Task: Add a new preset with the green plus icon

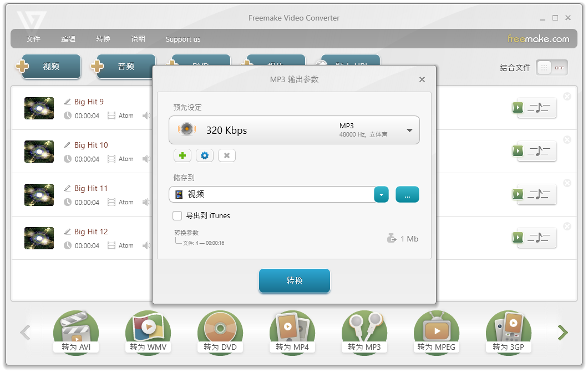Action: click(183, 155)
